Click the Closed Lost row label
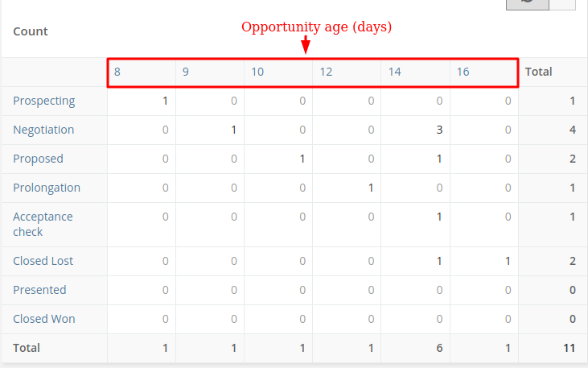588x368 pixels. coord(43,261)
